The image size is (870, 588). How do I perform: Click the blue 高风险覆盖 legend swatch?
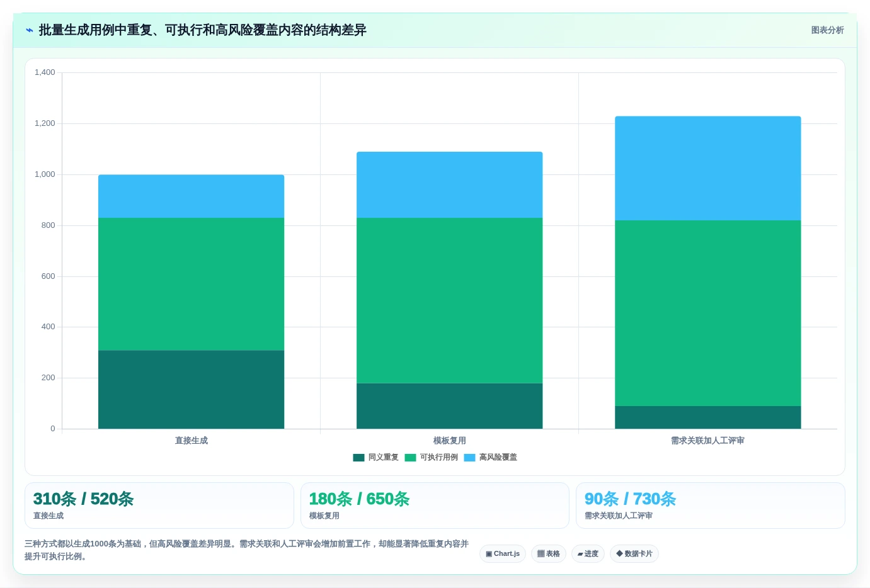pyautogui.click(x=470, y=458)
